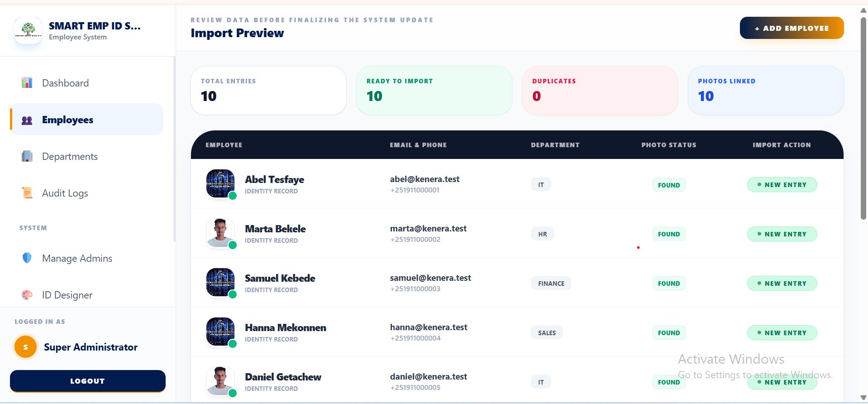Click Abel Tesfaye's profile photo
868x404 pixels.
point(220,183)
